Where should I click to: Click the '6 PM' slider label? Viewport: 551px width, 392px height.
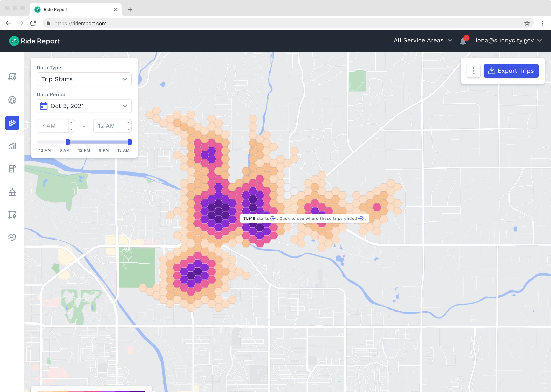[104, 150]
